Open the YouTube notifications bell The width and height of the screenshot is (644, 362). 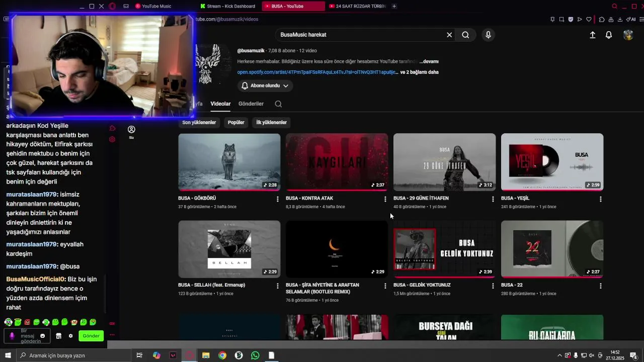click(609, 35)
